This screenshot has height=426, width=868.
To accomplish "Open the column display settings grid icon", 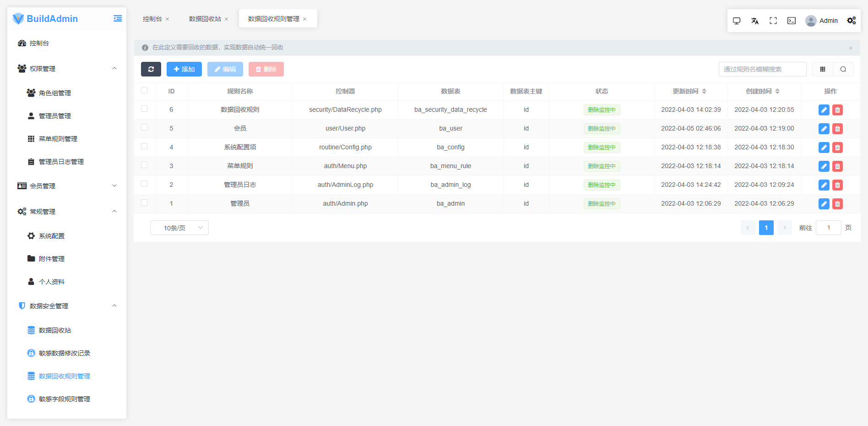I will pyautogui.click(x=823, y=69).
